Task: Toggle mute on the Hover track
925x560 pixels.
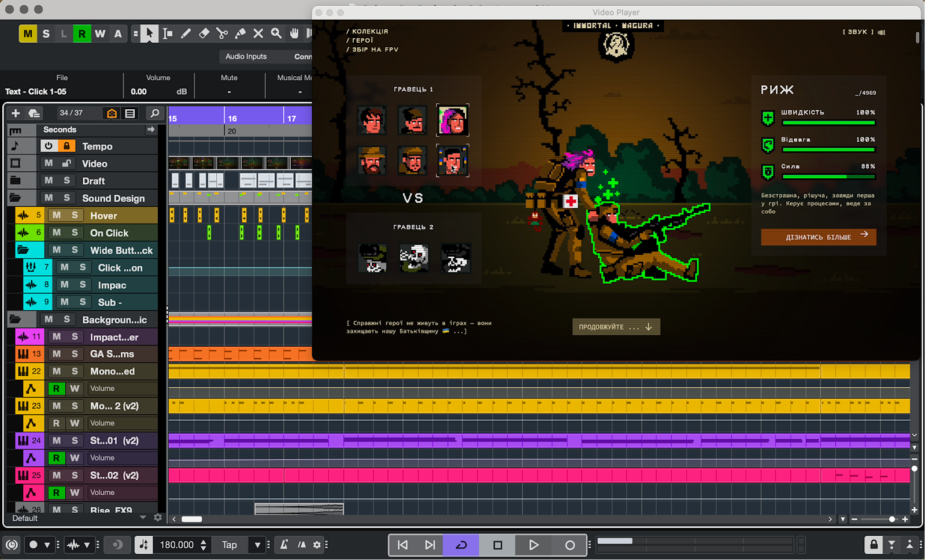Action: click(57, 216)
